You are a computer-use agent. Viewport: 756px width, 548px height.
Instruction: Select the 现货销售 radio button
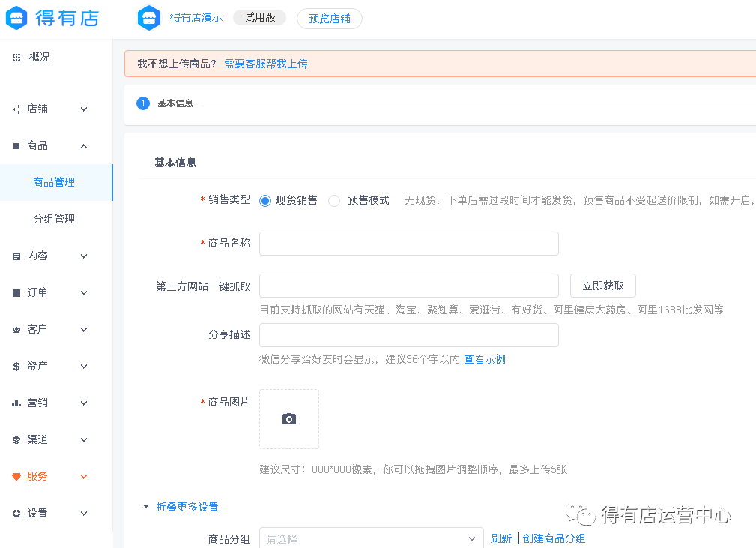(x=265, y=201)
